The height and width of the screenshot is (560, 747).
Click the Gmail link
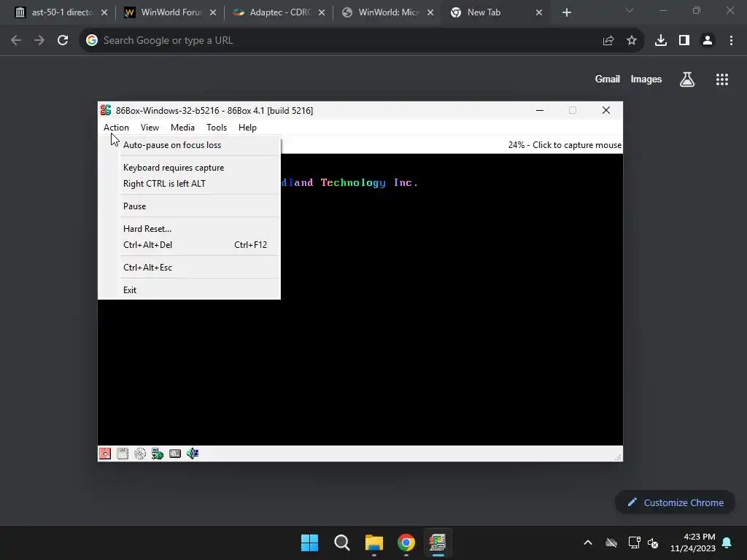(608, 79)
